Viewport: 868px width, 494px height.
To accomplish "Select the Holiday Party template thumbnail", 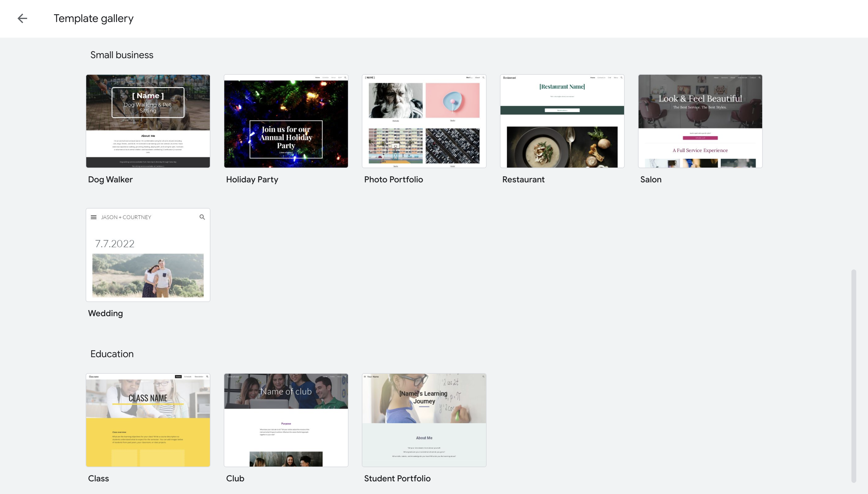I will pos(286,121).
